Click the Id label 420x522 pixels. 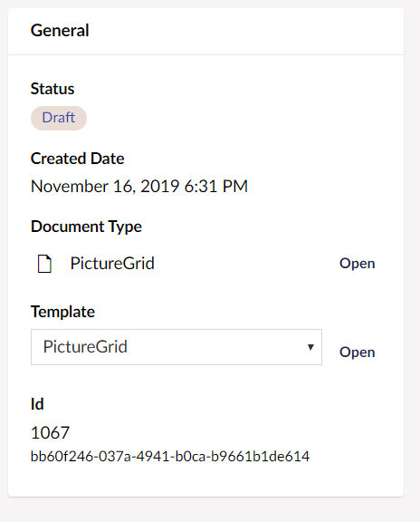point(37,404)
